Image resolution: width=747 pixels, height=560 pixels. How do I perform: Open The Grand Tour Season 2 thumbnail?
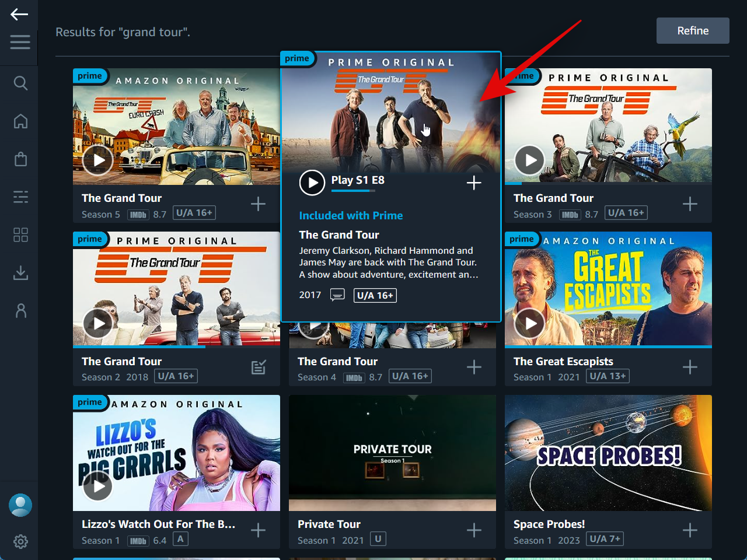click(x=176, y=289)
